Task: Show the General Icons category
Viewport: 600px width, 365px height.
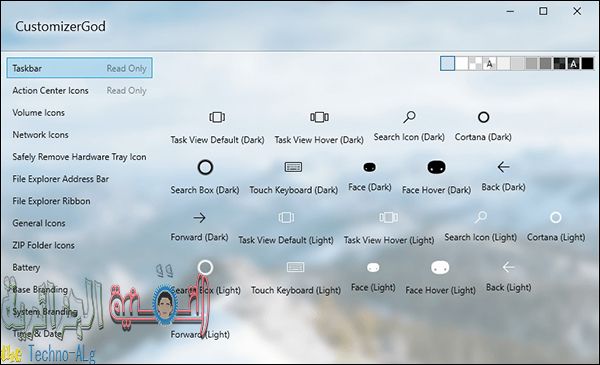Action: coord(39,223)
